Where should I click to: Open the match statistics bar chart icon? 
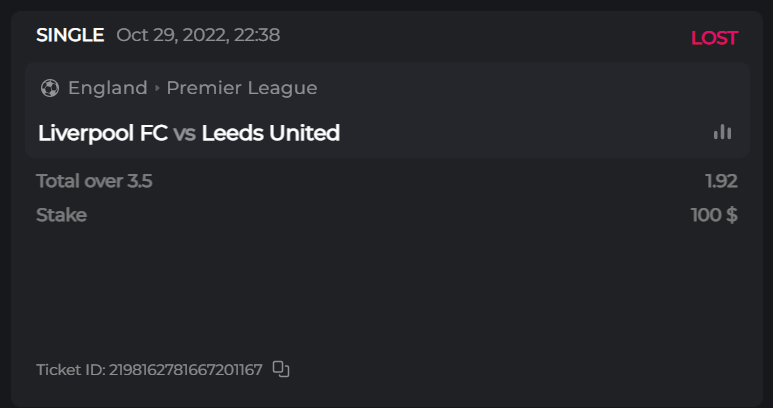pos(722,132)
